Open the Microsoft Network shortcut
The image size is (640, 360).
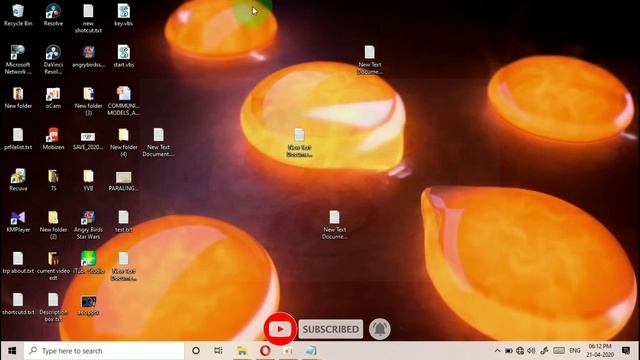(18, 60)
